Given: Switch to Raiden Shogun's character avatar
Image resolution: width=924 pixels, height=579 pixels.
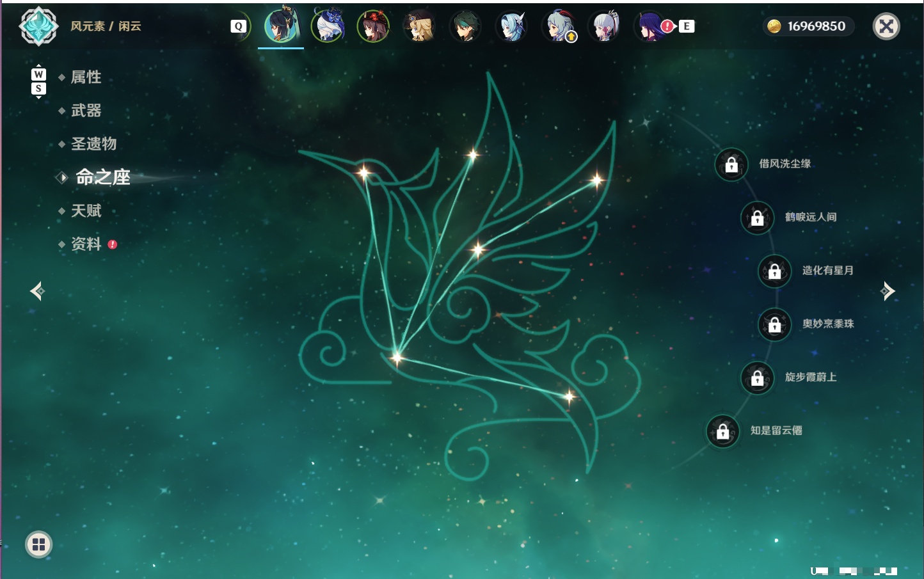Looking at the screenshot, I should coord(651,26).
